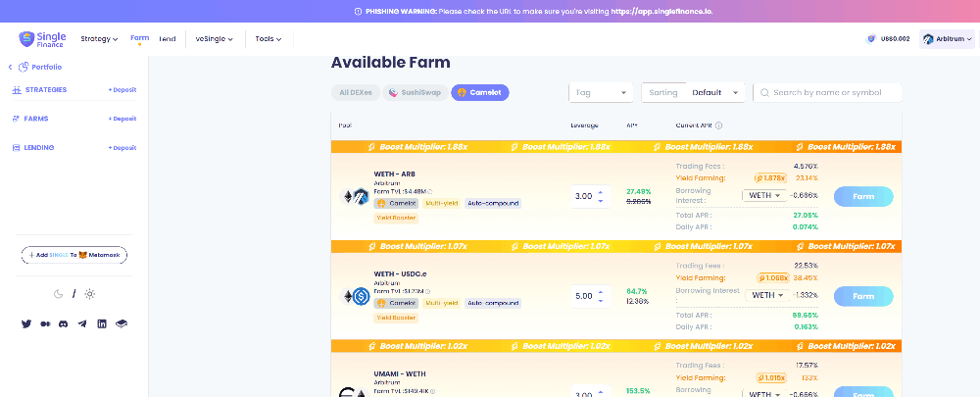Click info icon beside WETH-ARB Farm TVL
Viewport: 980px width, 397px height.
[430, 191]
